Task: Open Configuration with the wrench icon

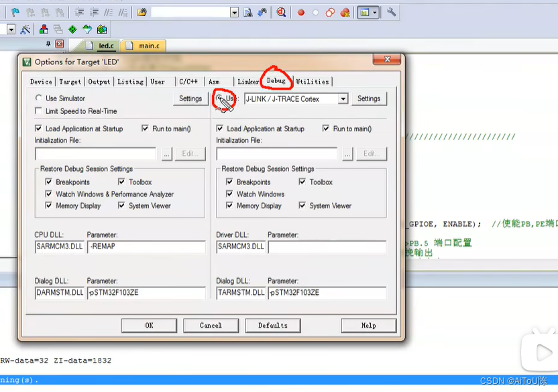Action: 391,13
